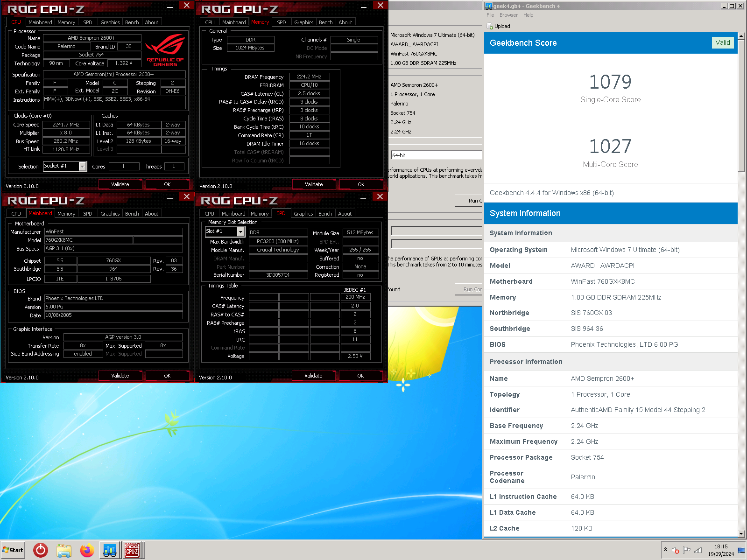Open the File menu in Geekbench
This screenshot has height=560, width=747.
pos(490,15)
